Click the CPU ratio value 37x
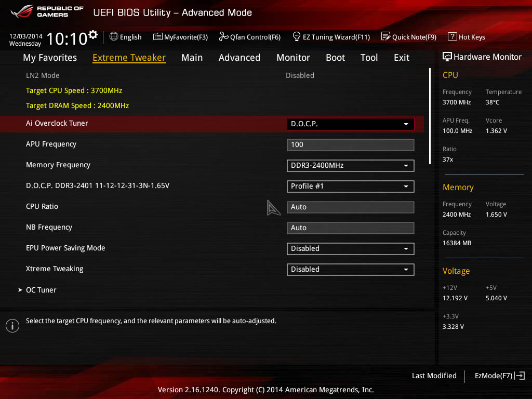532x399 pixels. point(447,159)
